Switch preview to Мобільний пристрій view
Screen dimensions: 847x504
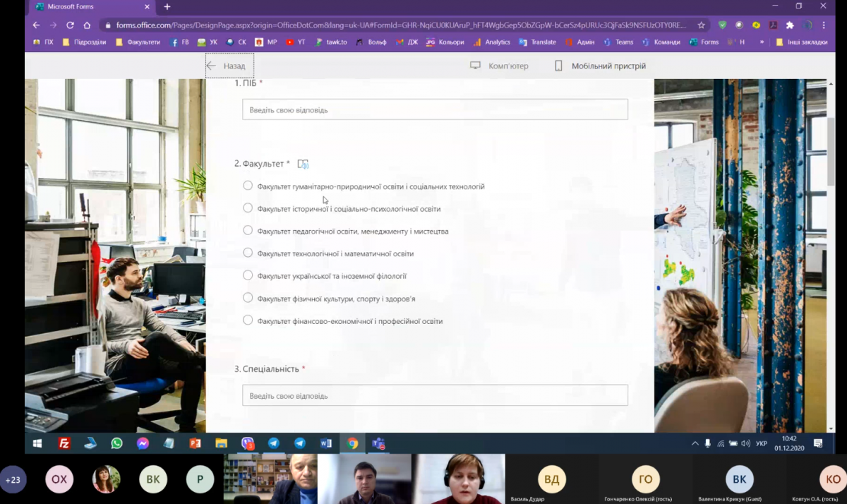pyautogui.click(x=600, y=66)
